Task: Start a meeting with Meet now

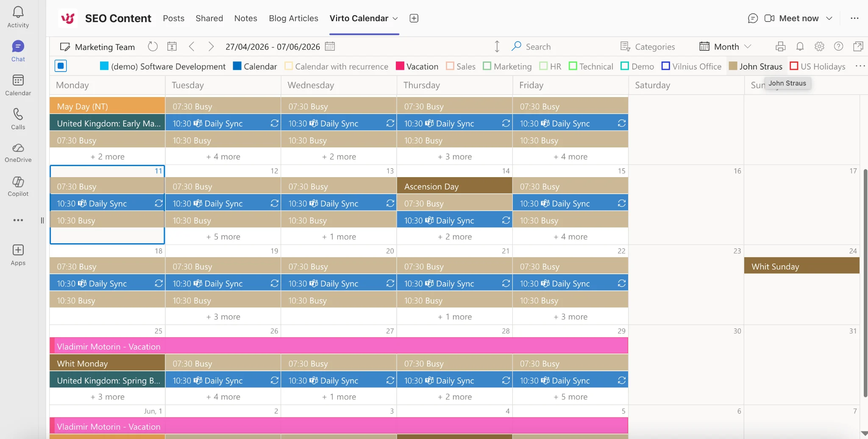Action: click(792, 18)
